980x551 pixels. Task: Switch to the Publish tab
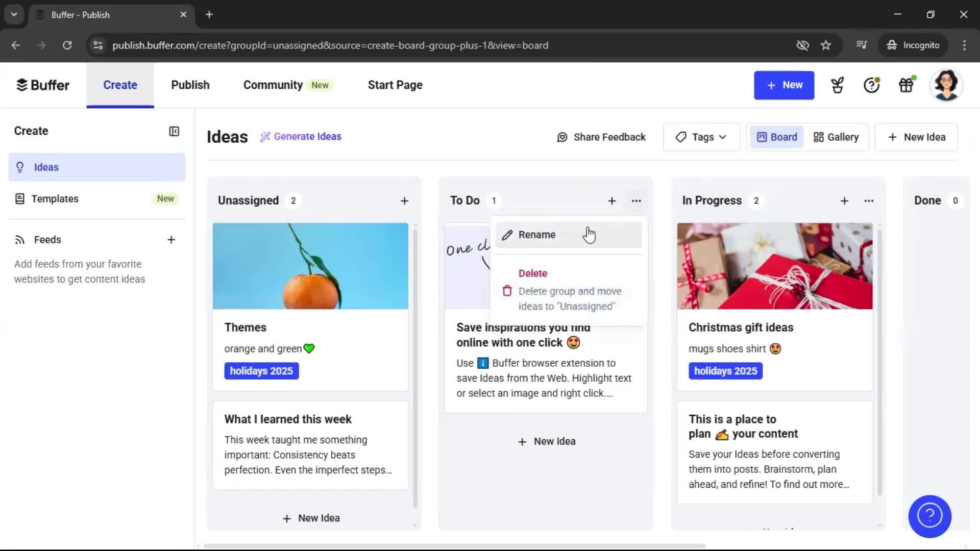(x=190, y=85)
